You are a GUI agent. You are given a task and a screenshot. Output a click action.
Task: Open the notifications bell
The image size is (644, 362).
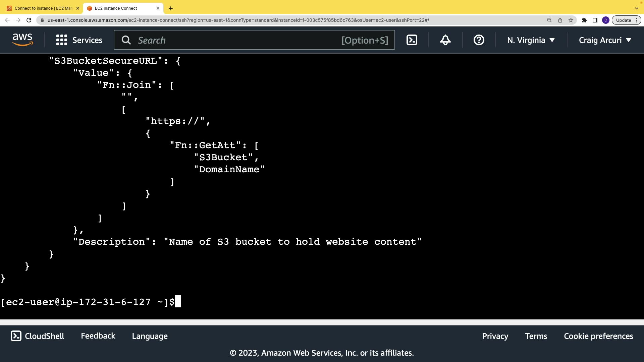tap(445, 40)
